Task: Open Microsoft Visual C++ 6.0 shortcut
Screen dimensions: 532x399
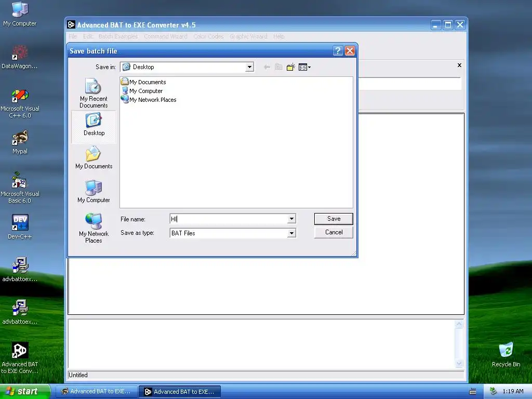Action: click(x=20, y=103)
